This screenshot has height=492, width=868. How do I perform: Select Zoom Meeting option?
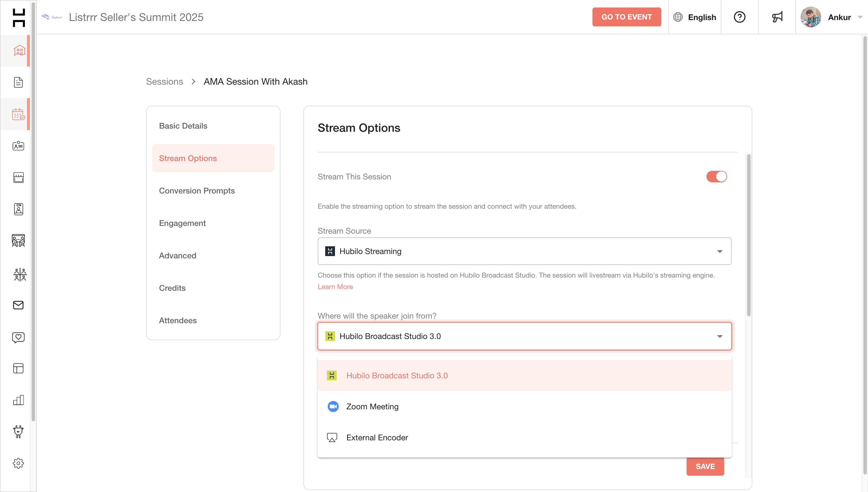[372, 406]
